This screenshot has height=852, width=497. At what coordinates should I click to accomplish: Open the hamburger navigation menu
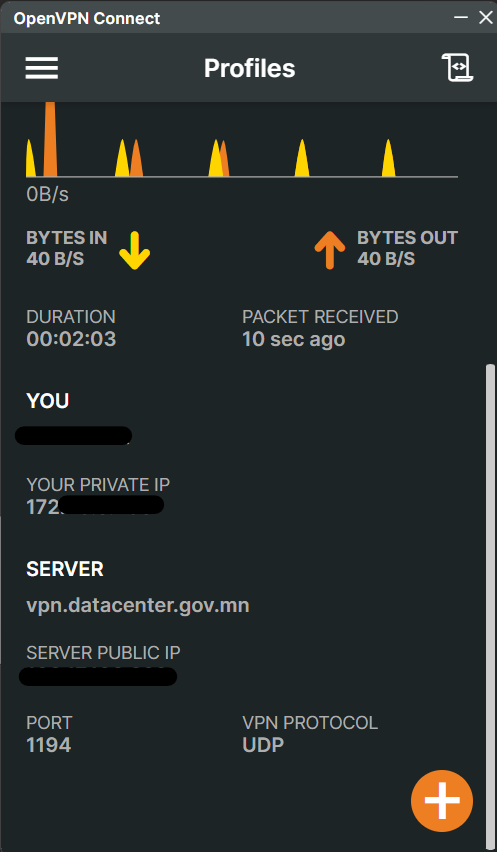[x=42, y=68]
